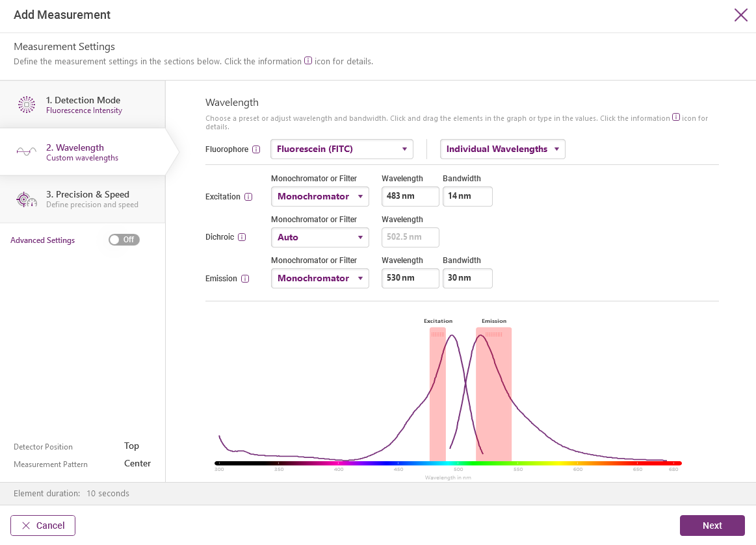Click the Wavelength section heading

coord(232,102)
